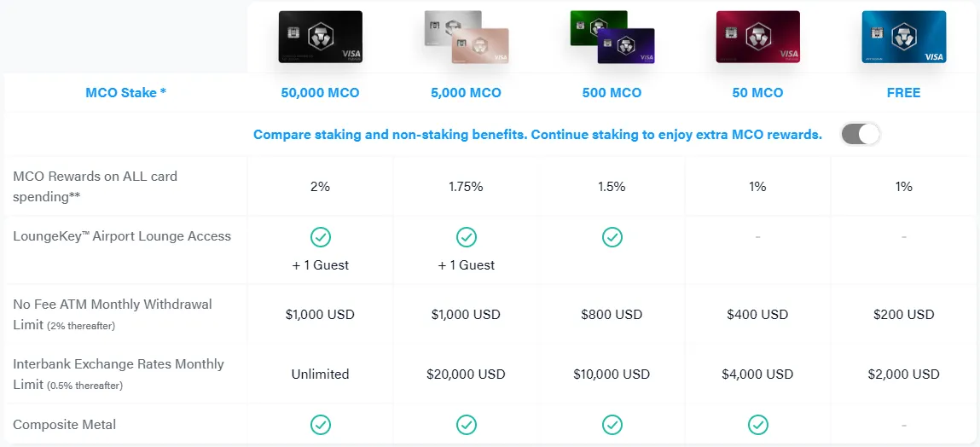980x447 pixels.
Task: Click the ruby red card image
Action: [x=757, y=38]
